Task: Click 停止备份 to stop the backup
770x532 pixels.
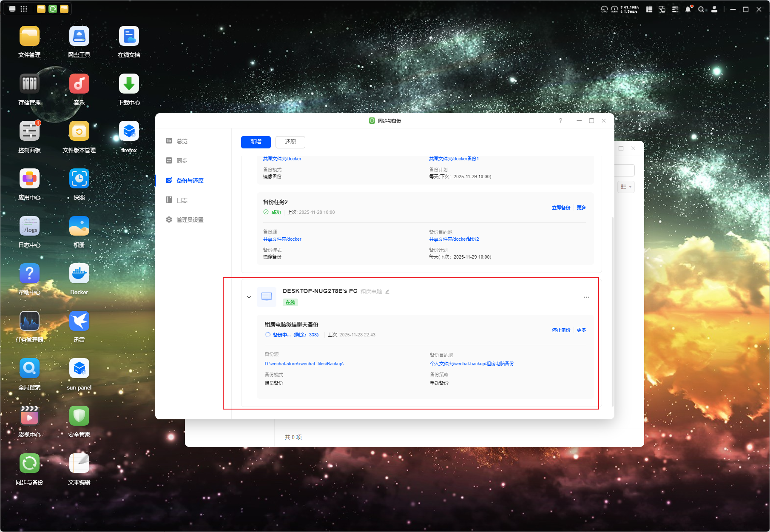Action: pos(561,330)
